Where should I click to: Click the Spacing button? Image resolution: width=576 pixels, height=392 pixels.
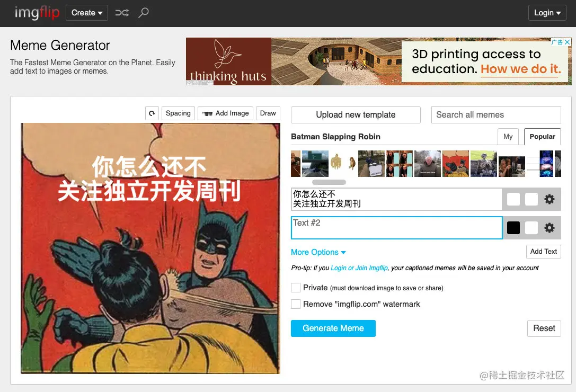tap(178, 113)
